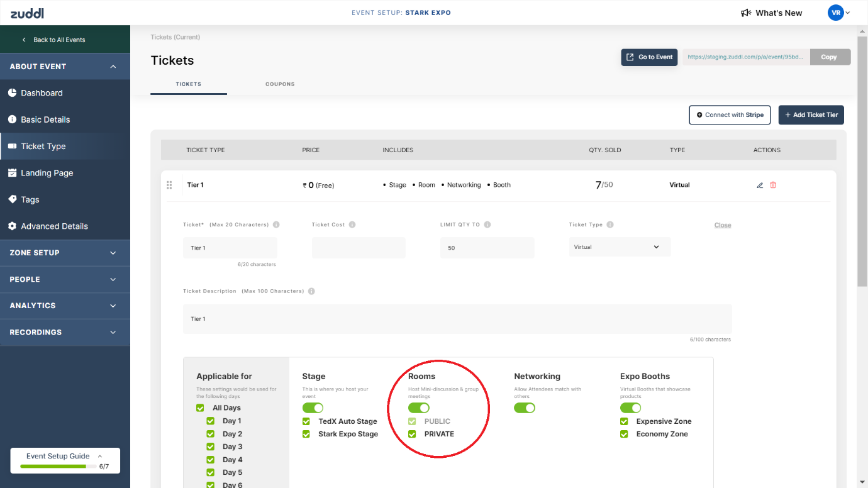Turn off the Expo Booths toggle
This screenshot has height=488, width=868.
pyautogui.click(x=631, y=408)
